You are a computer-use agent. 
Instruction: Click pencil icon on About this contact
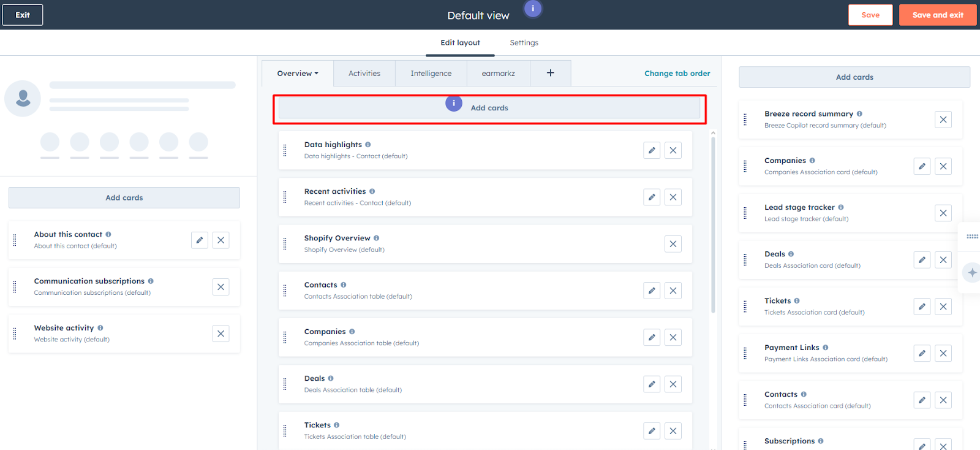[199, 240]
